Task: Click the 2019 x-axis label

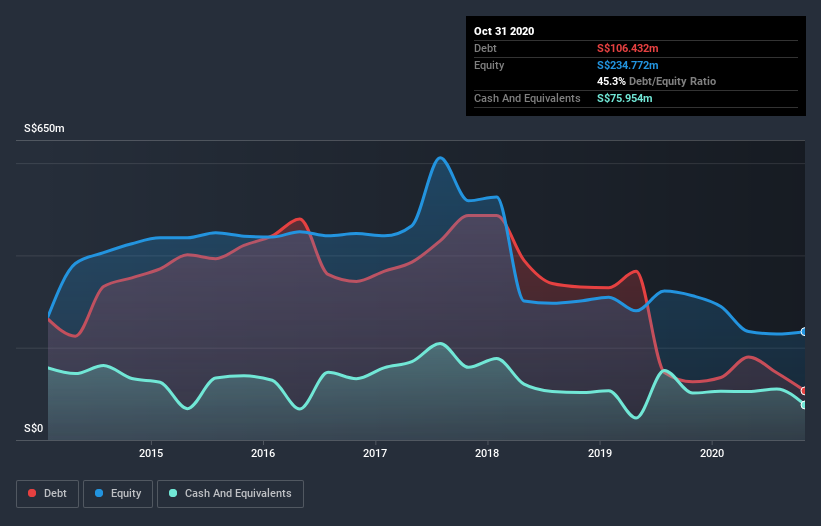Action: coord(600,453)
